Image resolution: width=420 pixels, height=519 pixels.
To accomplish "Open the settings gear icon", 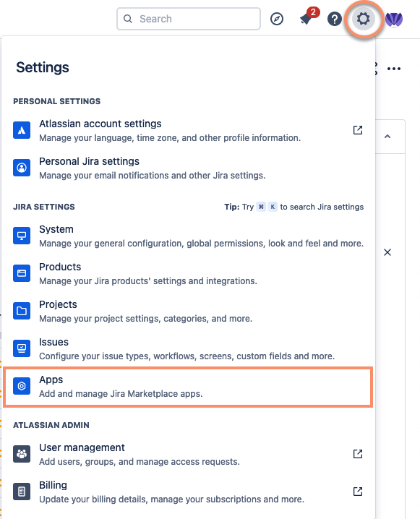I will click(x=364, y=19).
